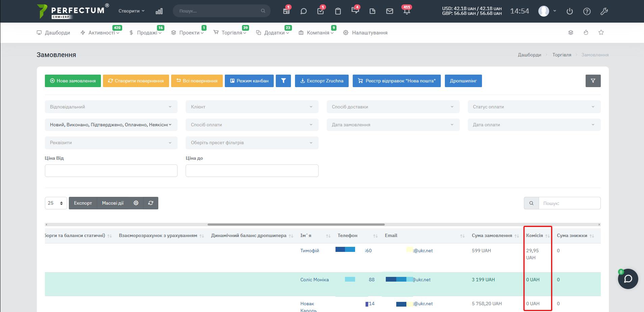Image resolution: width=644 pixels, height=312 pixels.
Task: Open table column settings gear
Action: click(x=136, y=203)
